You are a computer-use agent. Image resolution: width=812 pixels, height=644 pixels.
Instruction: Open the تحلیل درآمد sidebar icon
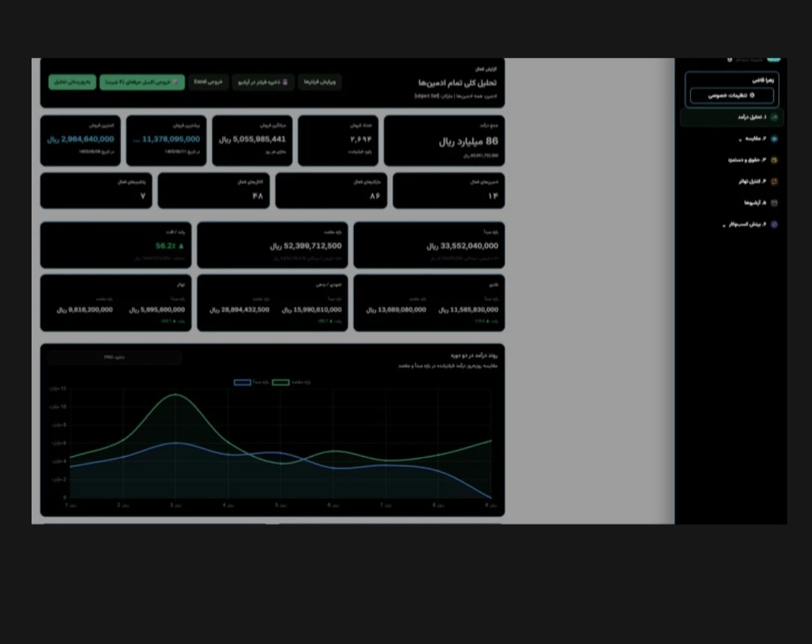[774, 117]
